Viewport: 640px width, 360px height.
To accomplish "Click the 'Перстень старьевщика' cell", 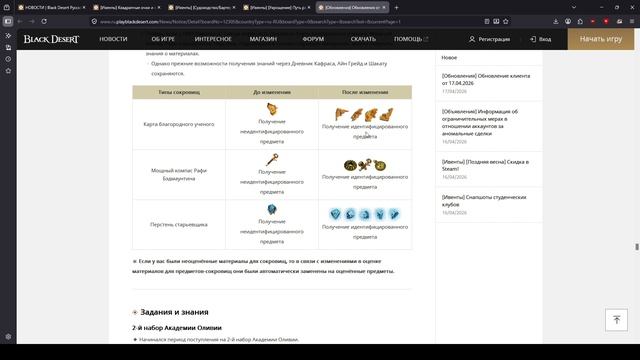I will [179, 224].
